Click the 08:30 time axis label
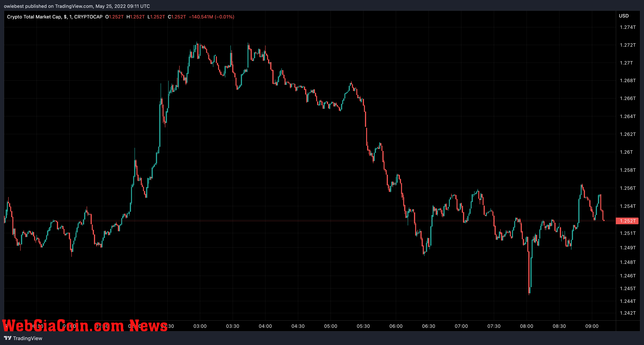This screenshot has width=644, height=345. (x=559, y=326)
